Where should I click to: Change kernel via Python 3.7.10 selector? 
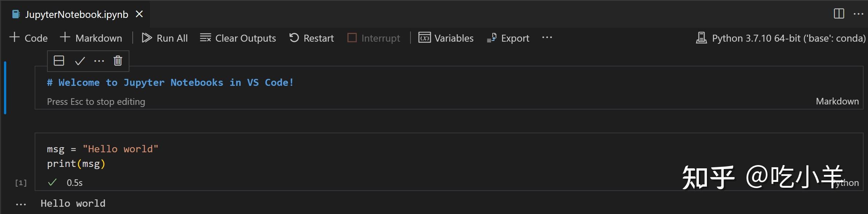[x=780, y=38]
